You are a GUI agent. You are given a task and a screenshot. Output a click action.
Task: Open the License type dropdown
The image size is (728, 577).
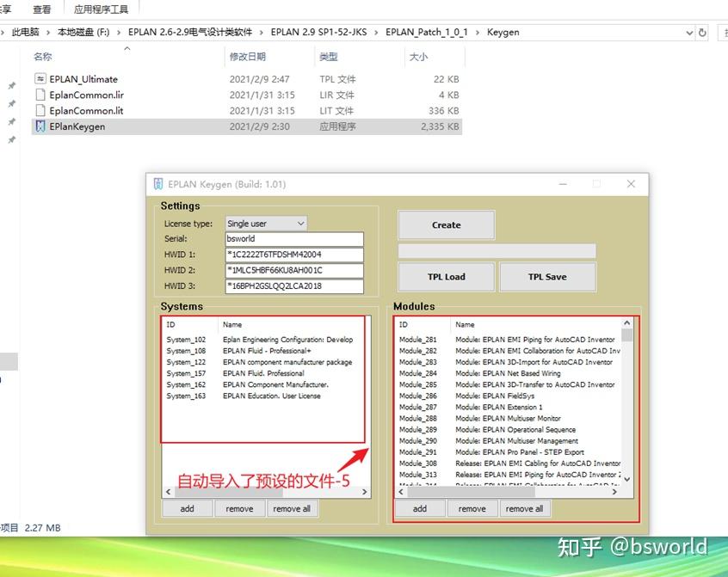[x=266, y=224]
